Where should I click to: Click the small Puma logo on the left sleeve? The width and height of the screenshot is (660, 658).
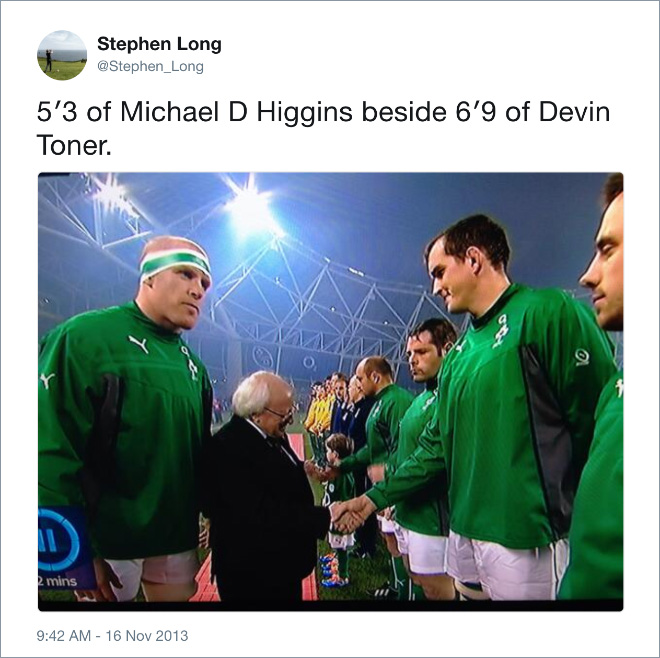coord(46,380)
